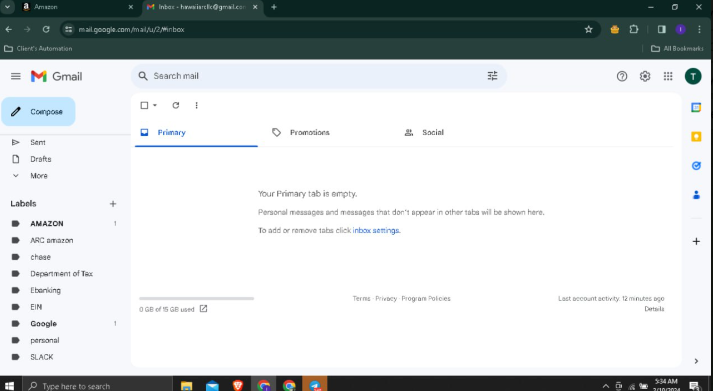
Task: View site information icon in address bar
Action: (69, 30)
